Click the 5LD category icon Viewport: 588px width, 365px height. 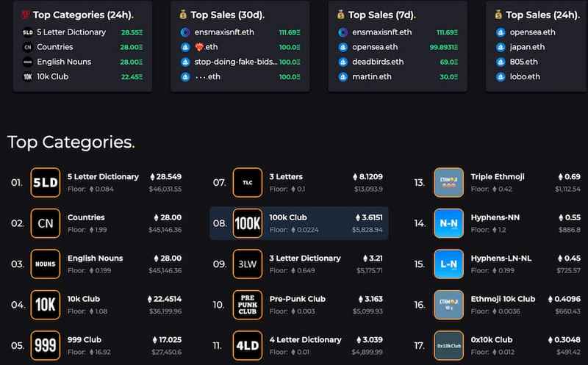45,183
